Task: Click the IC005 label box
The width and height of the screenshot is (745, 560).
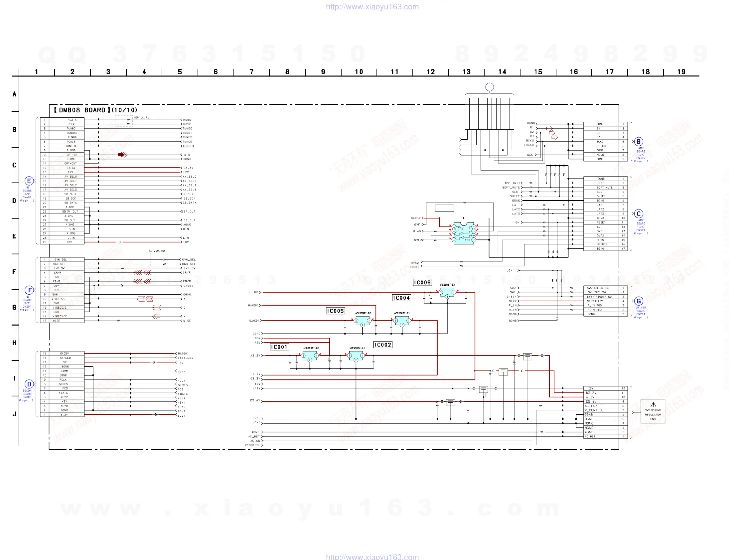Action: pyautogui.click(x=336, y=311)
